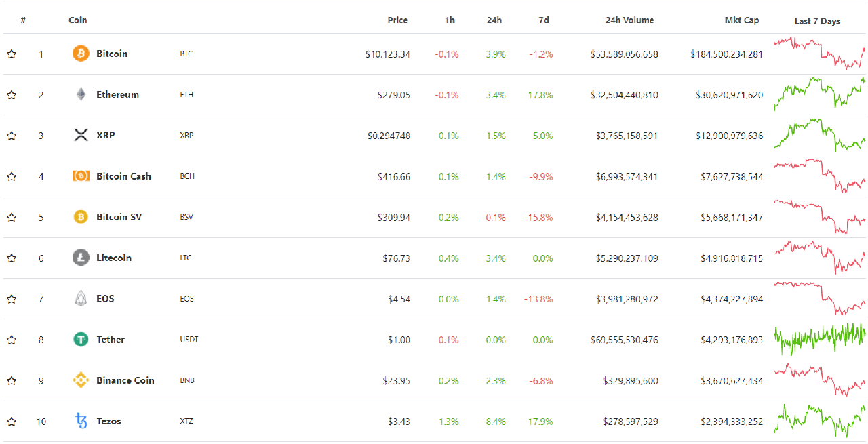Click the Litecoin logo icon

pos(81,258)
